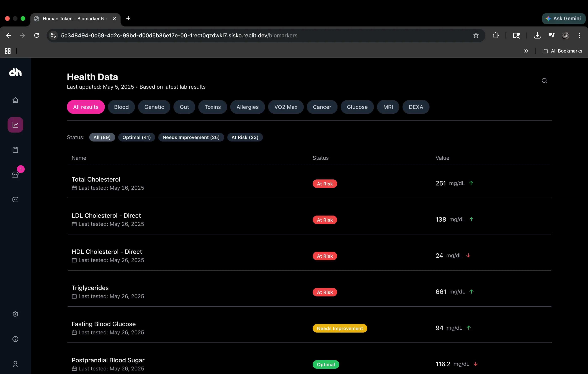Select the analytics chart icon in sidebar
This screenshot has height=374, width=588.
(x=15, y=124)
